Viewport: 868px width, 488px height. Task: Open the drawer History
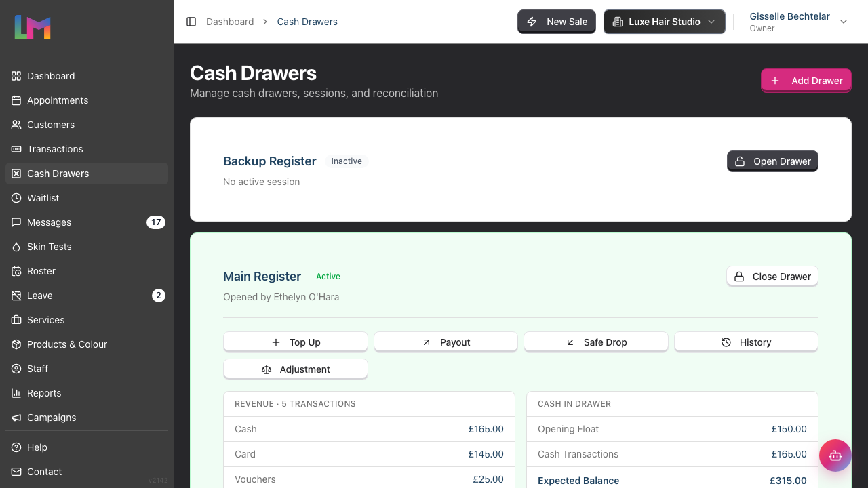pyautogui.click(x=747, y=342)
